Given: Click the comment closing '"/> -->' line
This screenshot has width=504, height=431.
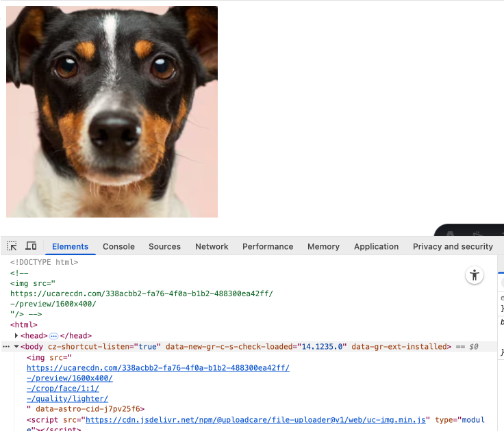Looking at the screenshot, I should pyautogui.click(x=26, y=314).
